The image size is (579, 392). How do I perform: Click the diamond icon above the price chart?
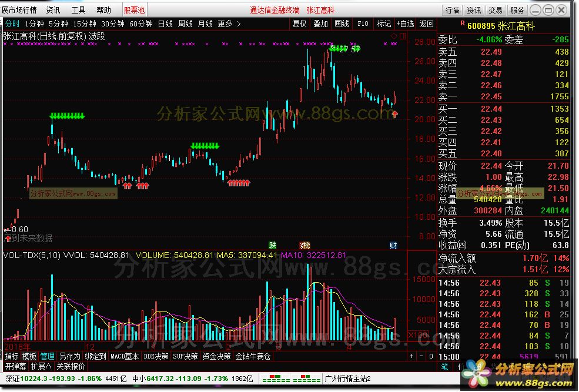(394, 36)
